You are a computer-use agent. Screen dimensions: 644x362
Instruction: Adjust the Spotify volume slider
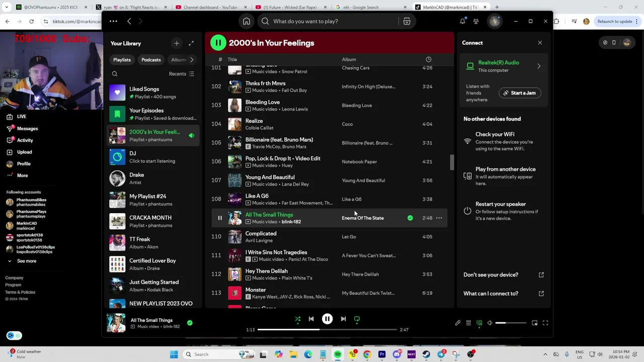[511, 323]
